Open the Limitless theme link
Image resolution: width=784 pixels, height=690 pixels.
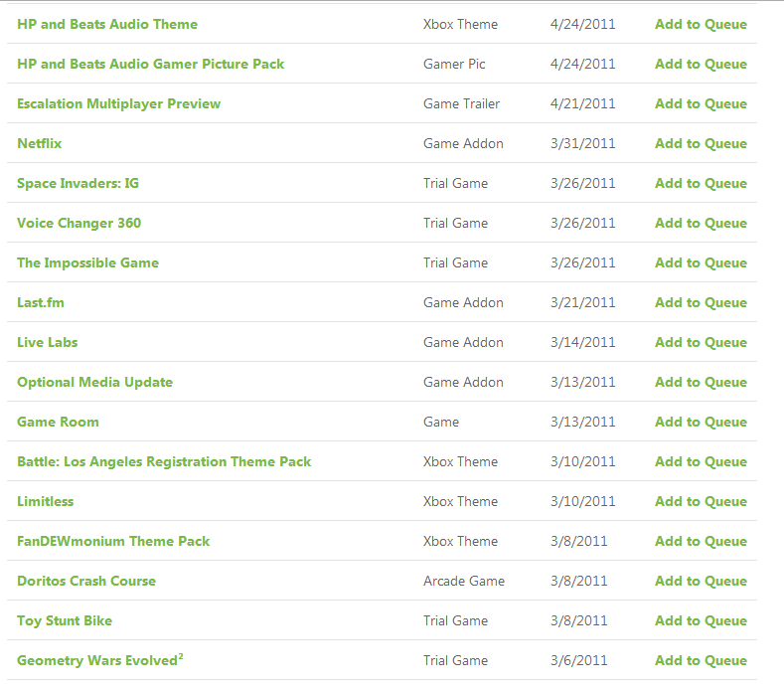point(46,501)
